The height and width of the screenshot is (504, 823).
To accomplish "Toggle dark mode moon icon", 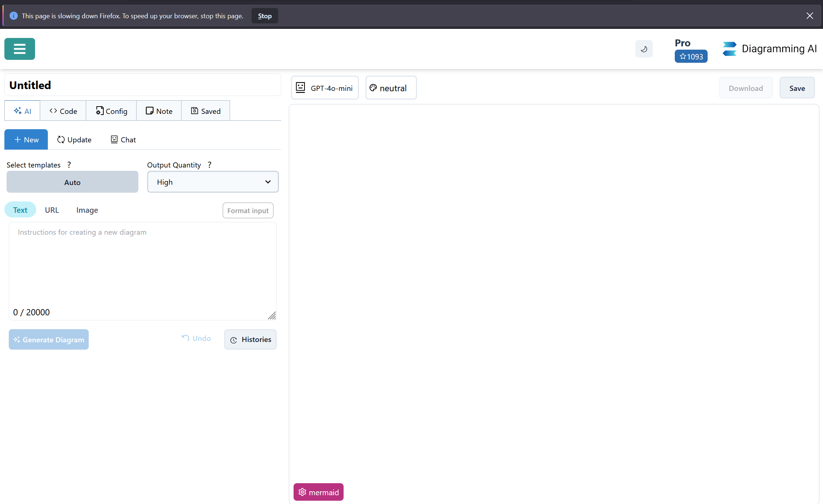I will 644,49.
